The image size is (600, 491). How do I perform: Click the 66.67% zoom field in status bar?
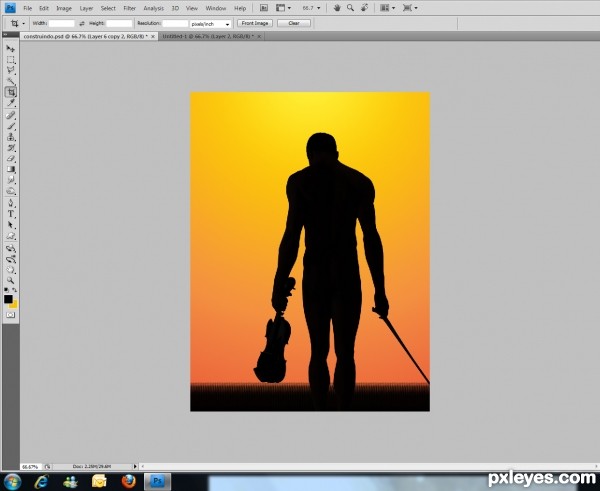click(30, 467)
